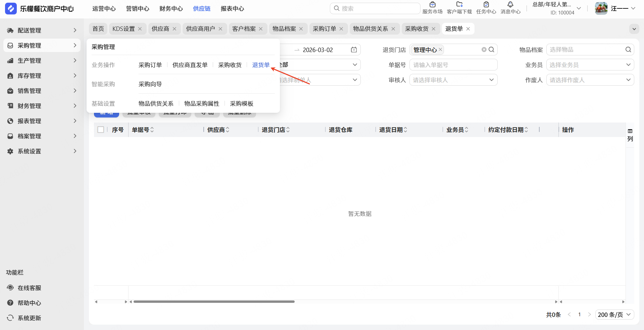Click the 在线客服 headset icon
This screenshot has height=330, width=644.
click(10, 288)
